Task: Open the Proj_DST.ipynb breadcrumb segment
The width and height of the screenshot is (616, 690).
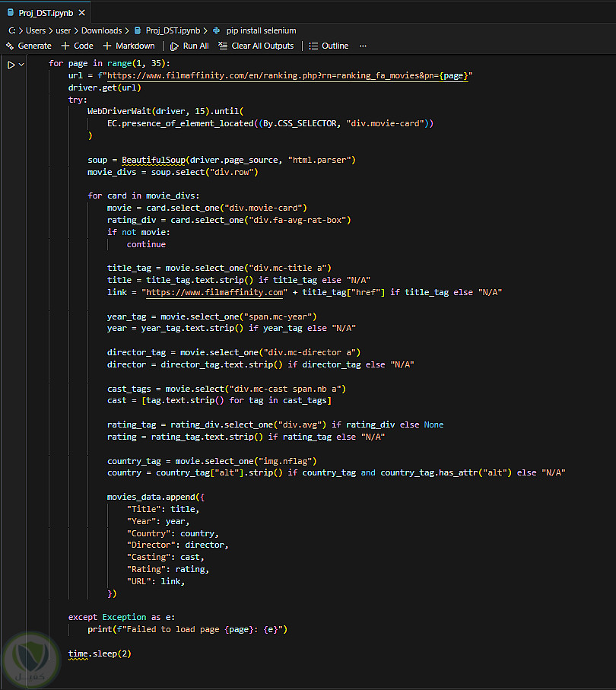Action: [173, 30]
